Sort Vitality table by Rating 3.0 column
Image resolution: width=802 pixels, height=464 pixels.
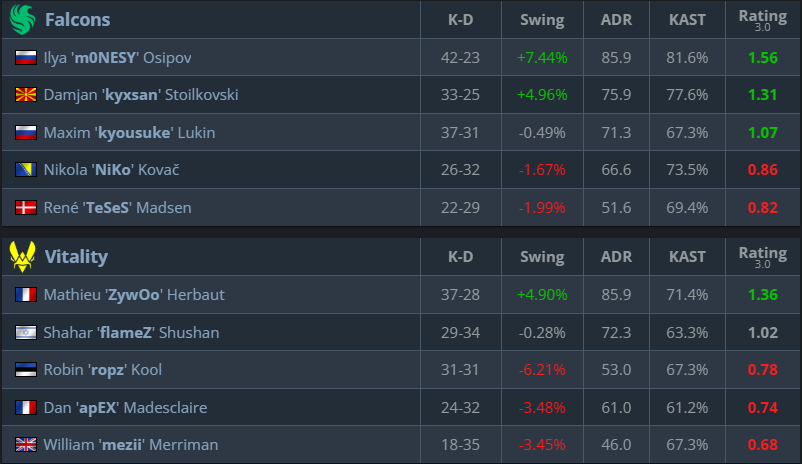(762, 257)
